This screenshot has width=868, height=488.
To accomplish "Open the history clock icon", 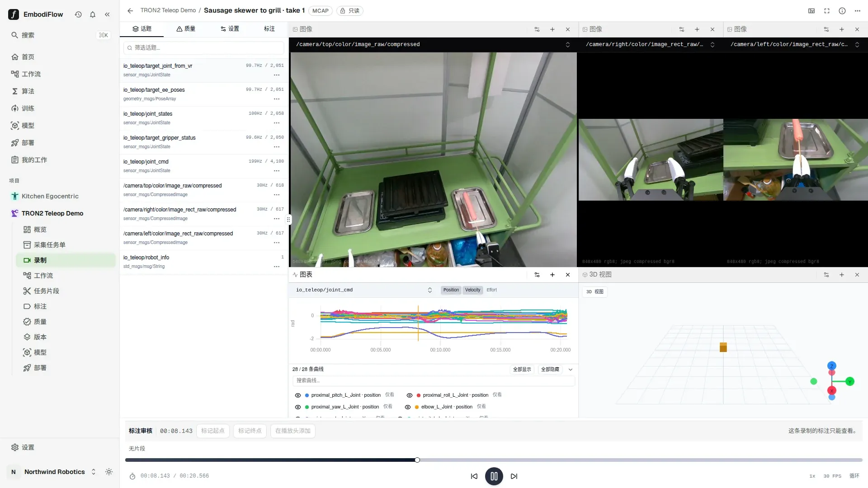I will click(78, 14).
